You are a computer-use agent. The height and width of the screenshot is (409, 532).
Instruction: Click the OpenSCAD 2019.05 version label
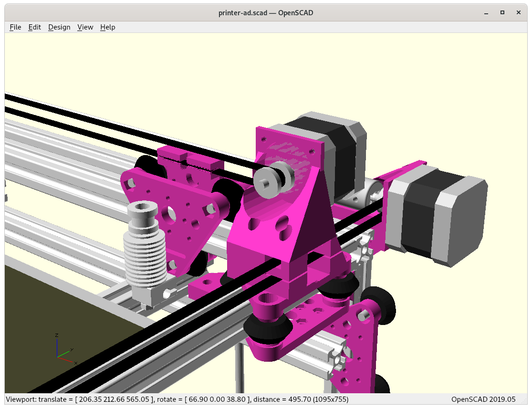coord(483,399)
